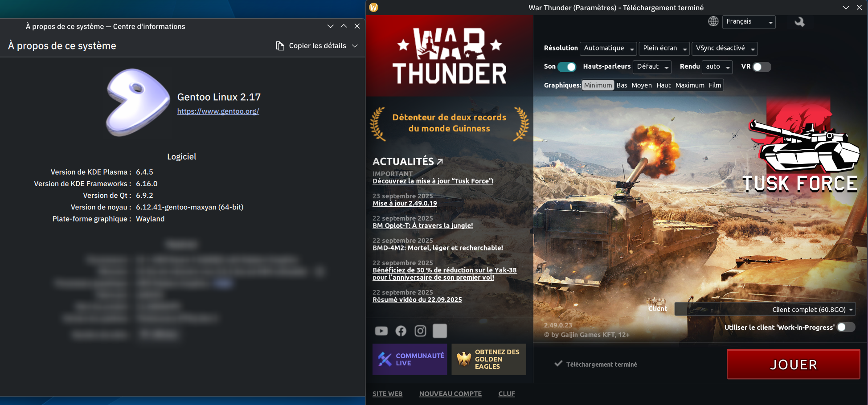Toggle the Son sound switch
Screen dimensions: 868x405
[567, 67]
